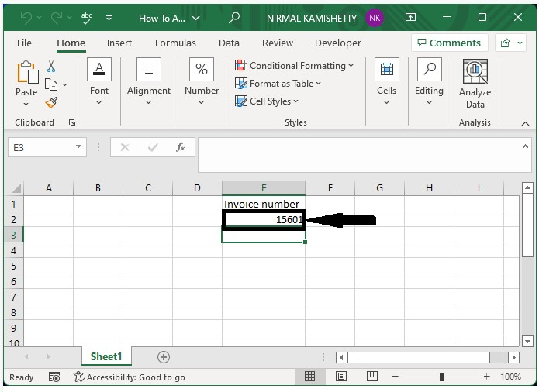Collapse the ribbon with the chevron
The height and width of the screenshot is (392, 539).
point(525,124)
